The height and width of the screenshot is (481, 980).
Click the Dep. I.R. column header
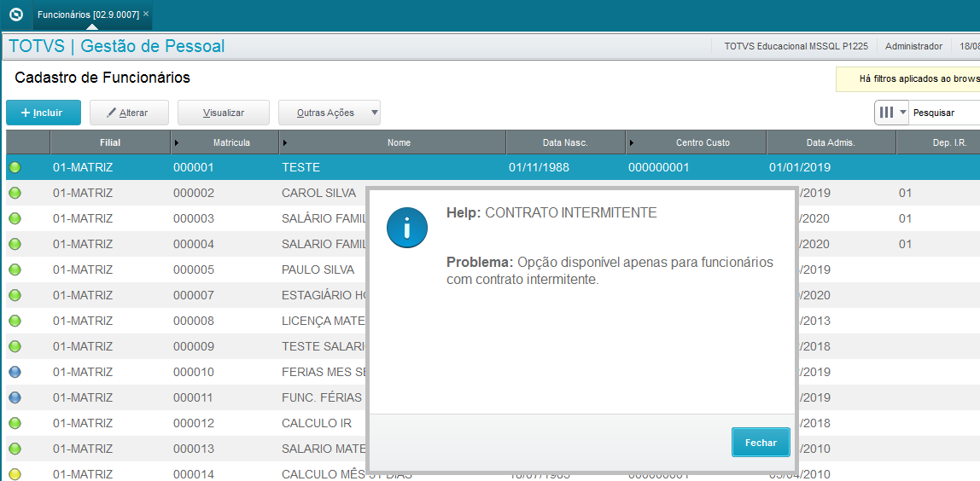[937, 142]
